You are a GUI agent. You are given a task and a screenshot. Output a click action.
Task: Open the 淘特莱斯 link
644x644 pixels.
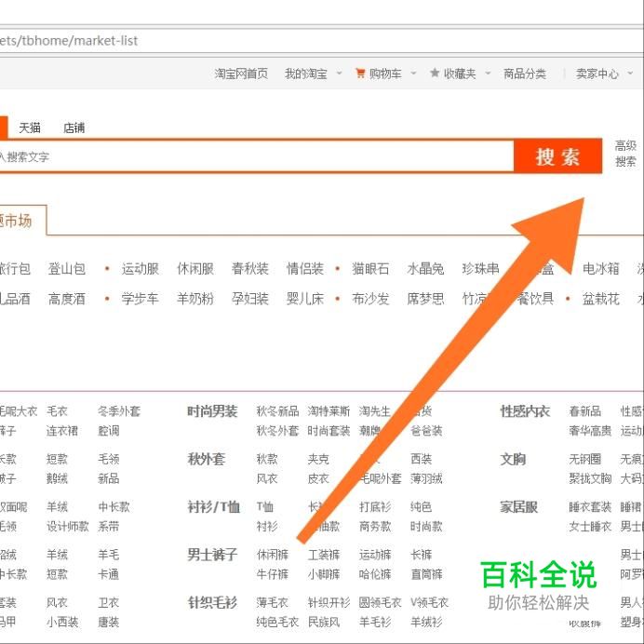(x=329, y=411)
